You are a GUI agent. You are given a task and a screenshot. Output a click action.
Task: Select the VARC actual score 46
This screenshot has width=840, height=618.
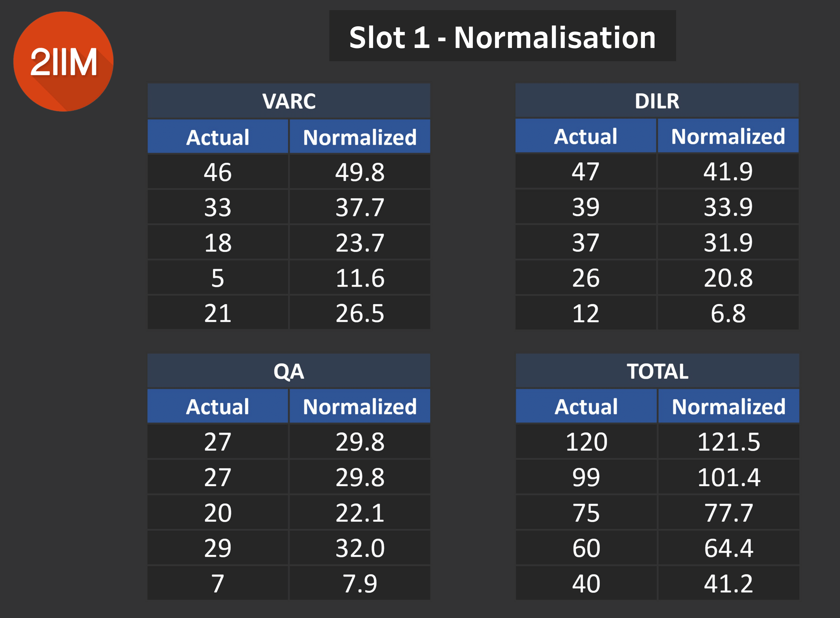[x=217, y=172]
